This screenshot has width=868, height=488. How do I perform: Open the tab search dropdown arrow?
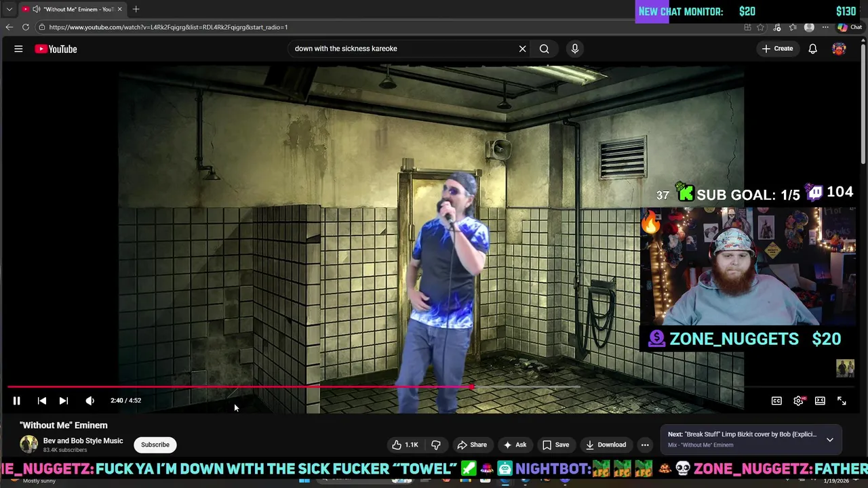[9, 9]
